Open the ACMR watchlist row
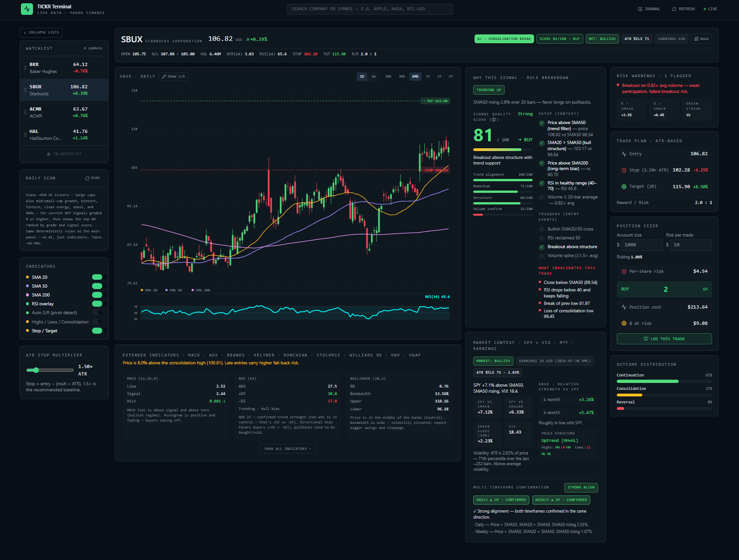Viewport: 739px width, 560px height. point(64,112)
